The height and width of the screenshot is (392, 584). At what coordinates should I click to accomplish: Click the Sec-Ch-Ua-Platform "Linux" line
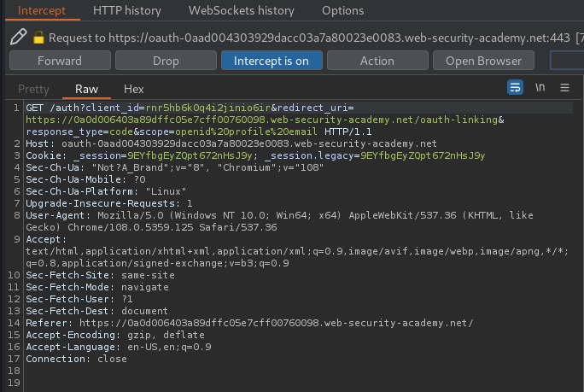106,191
